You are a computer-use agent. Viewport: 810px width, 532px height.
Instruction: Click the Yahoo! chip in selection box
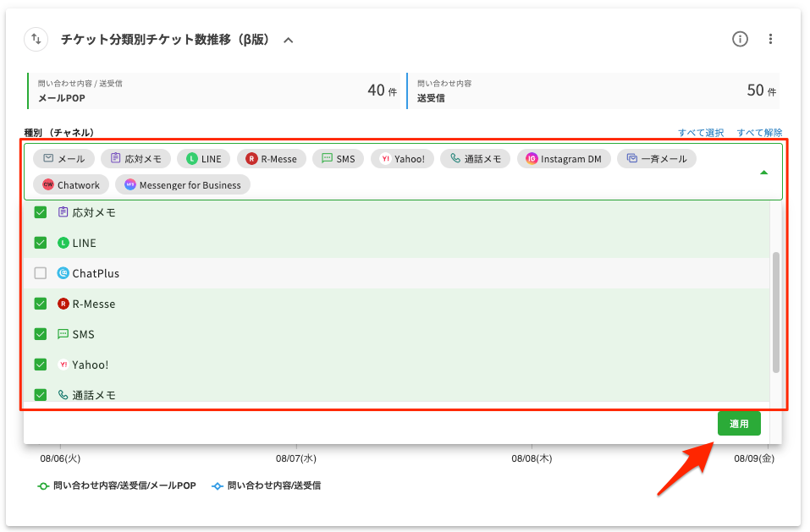402,159
